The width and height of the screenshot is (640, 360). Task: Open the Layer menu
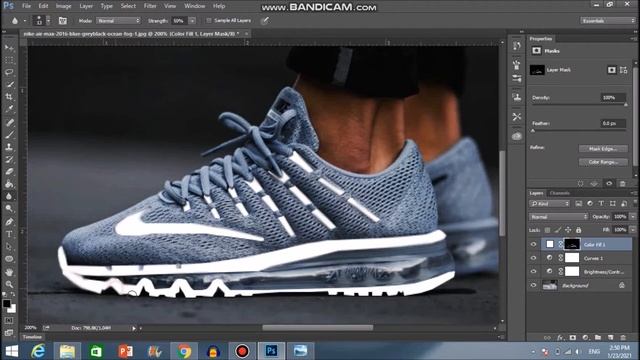point(86,6)
